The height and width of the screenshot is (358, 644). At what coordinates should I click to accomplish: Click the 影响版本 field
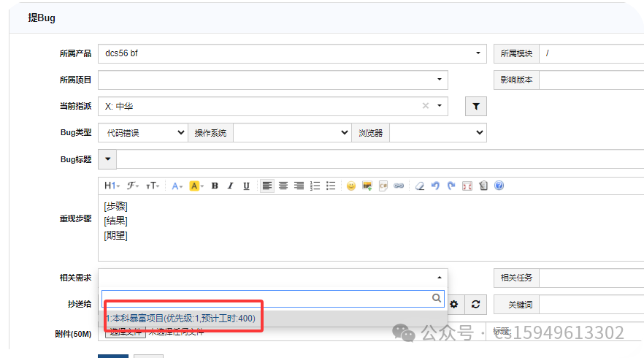(x=591, y=80)
